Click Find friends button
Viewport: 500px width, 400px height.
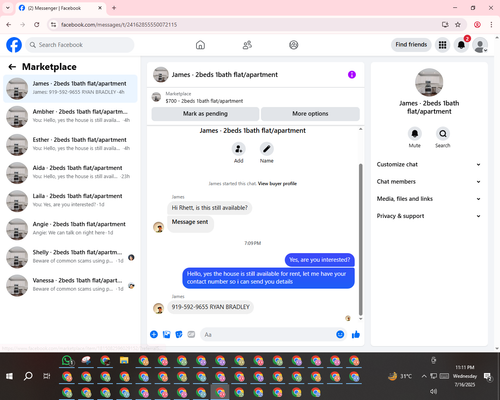[x=411, y=45]
